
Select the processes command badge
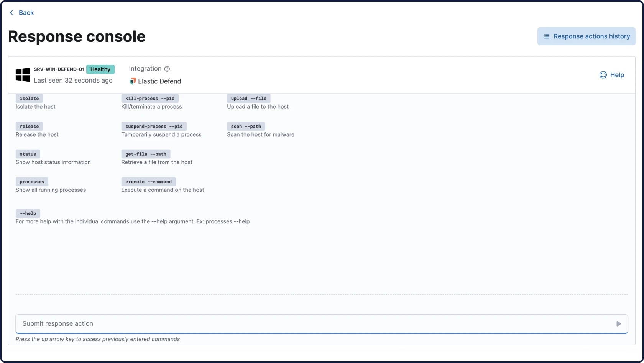pos(32,182)
